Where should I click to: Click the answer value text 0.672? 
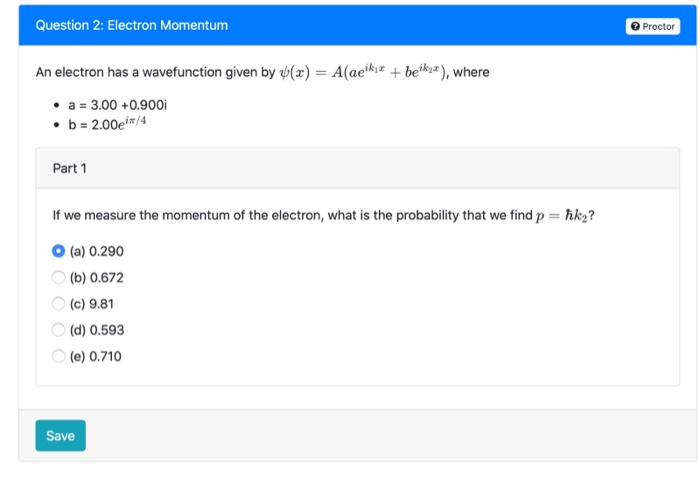(x=106, y=277)
